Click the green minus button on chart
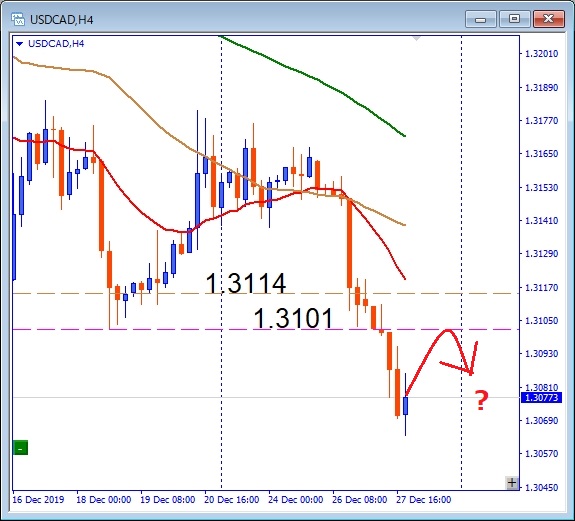Image resolution: width=575 pixels, height=521 pixels. click(x=20, y=448)
